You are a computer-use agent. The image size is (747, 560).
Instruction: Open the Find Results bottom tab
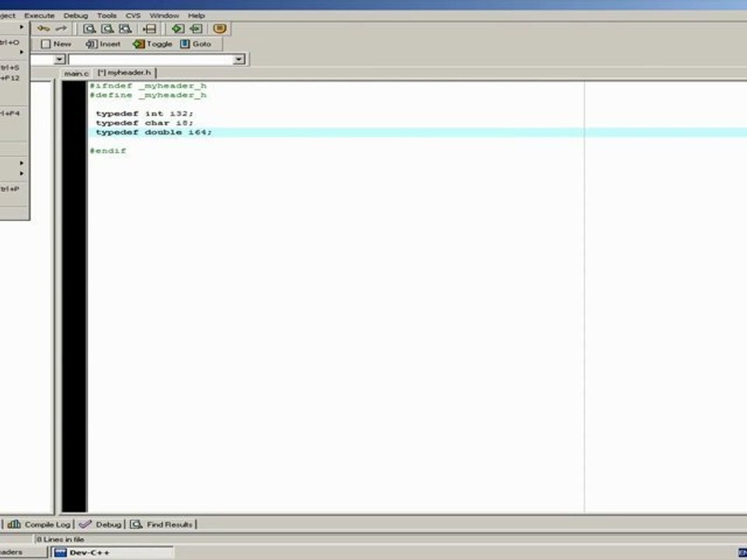pyautogui.click(x=162, y=524)
